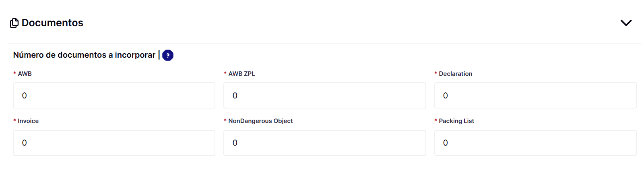Viewport: 644px width, 169px height.
Task: Click the Documentos copy icon
Action: tap(14, 23)
